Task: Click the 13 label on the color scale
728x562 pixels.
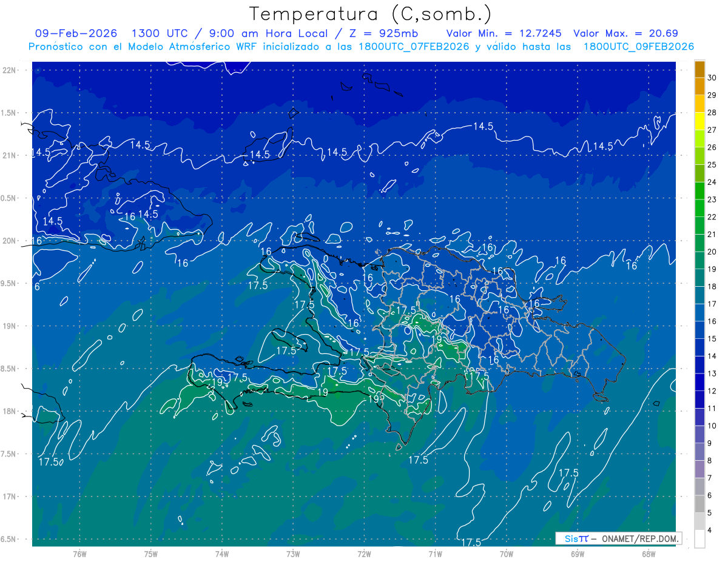Action: click(x=712, y=373)
